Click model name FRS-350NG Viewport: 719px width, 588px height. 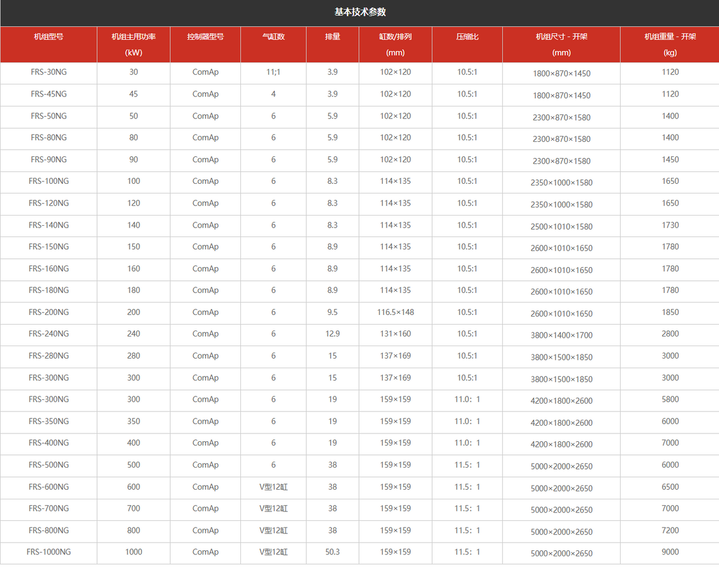click(x=49, y=422)
